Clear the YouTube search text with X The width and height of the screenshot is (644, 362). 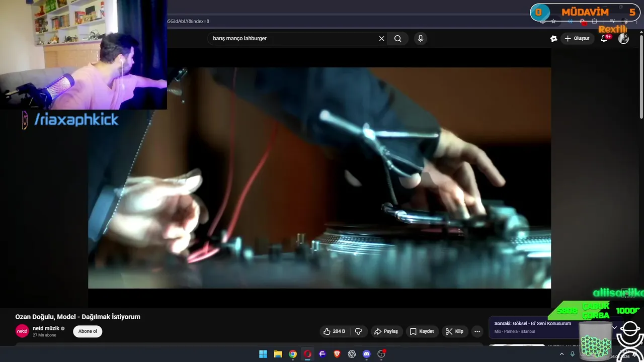click(x=381, y=39)
